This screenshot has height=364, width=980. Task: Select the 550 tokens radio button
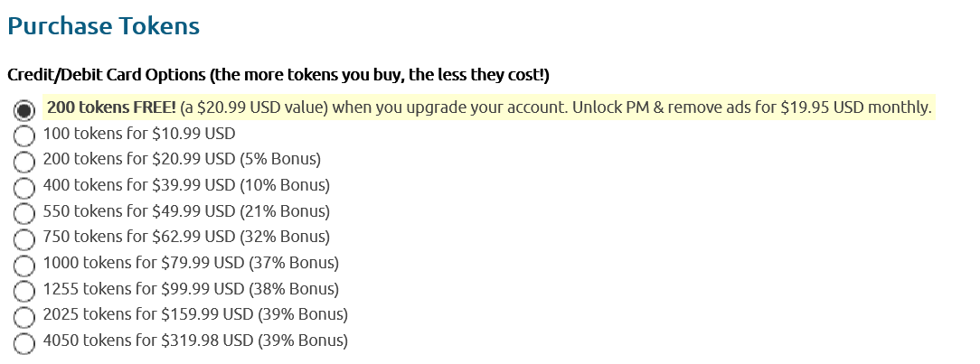pos(25,214)
